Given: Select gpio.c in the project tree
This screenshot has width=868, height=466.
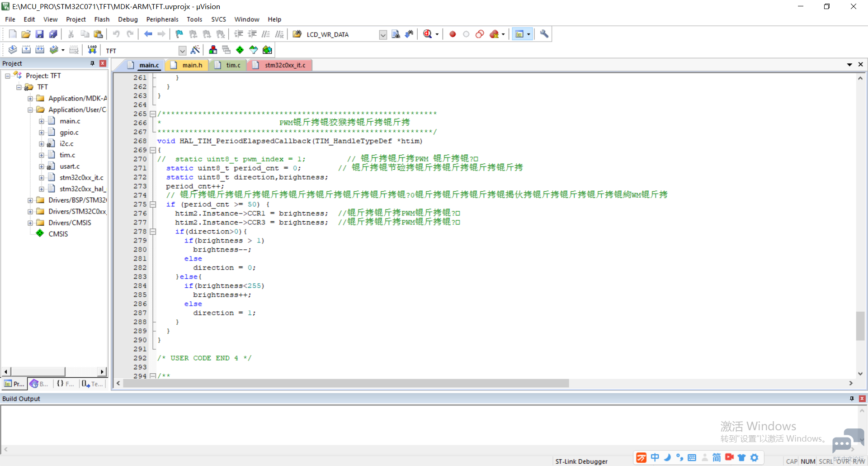Looking at the screenshot, I should click(x=69, y=133).
